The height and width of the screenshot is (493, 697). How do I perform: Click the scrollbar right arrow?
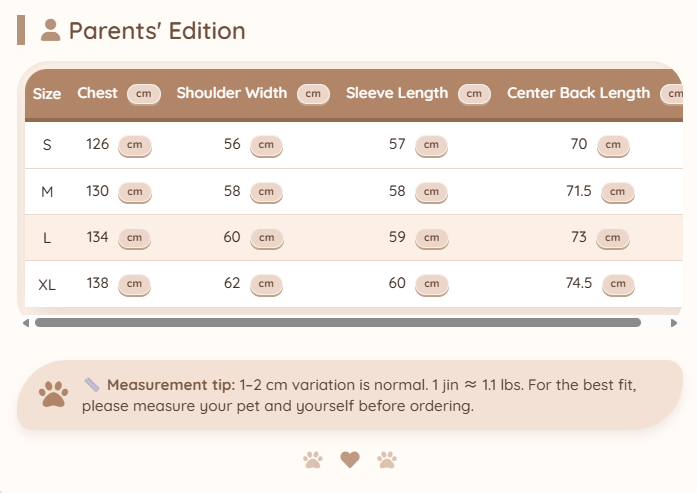(x=674, y=323)
